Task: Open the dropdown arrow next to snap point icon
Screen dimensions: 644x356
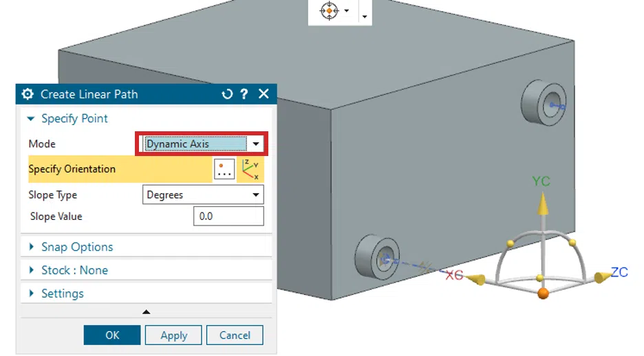Action: click(347, 11)
